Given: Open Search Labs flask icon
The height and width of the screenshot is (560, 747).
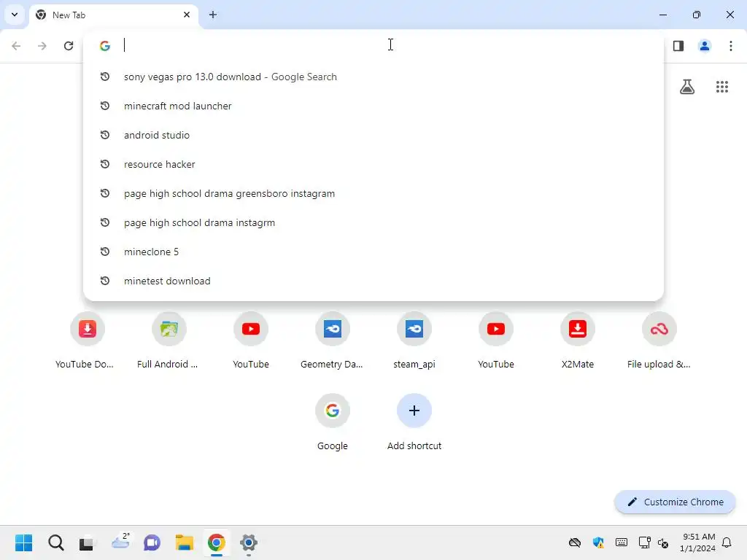Looking at the screenshot, I should tap(687, 87).
